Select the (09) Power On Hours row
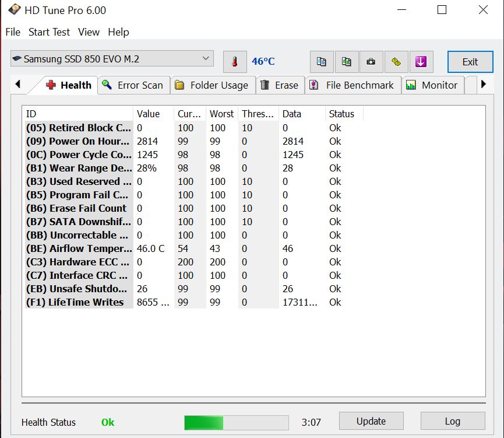 tap(193, 141)
